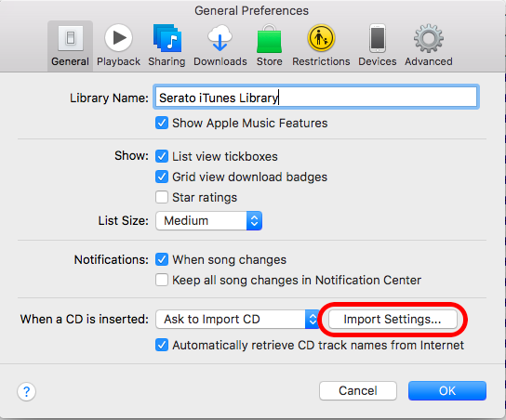Image resolution: width=506 pixels, height=420 pixels.
Task: Click the help question mark button
Action: click(x=26, y=391)
